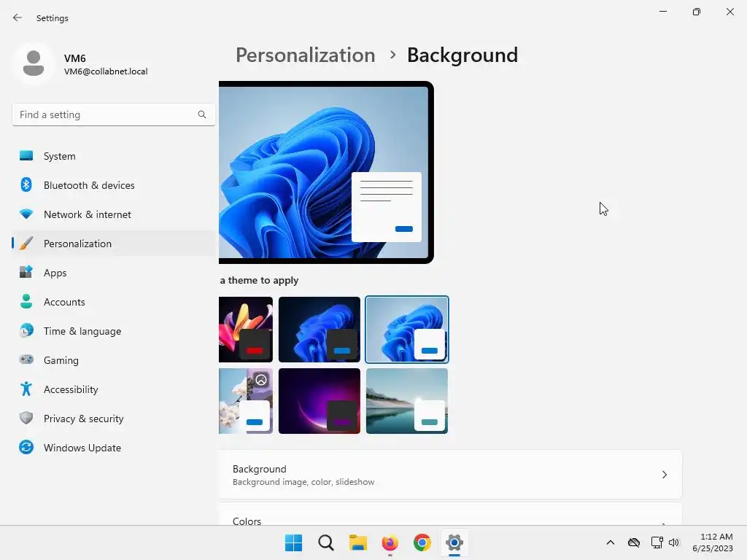747x560 pixels.
Task: Click the Network wifi icon in sidebar
Action: pyautogui.click(x=26, y=214)
